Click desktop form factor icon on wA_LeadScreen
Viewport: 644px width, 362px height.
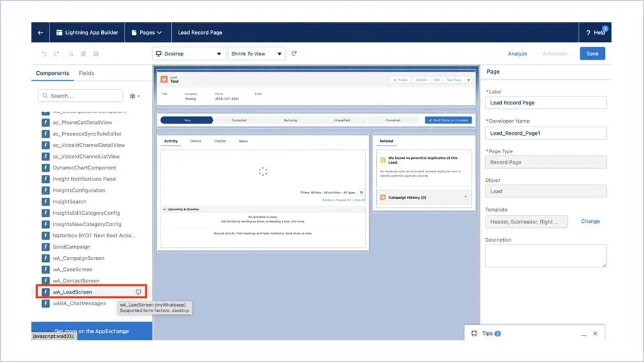138,292
